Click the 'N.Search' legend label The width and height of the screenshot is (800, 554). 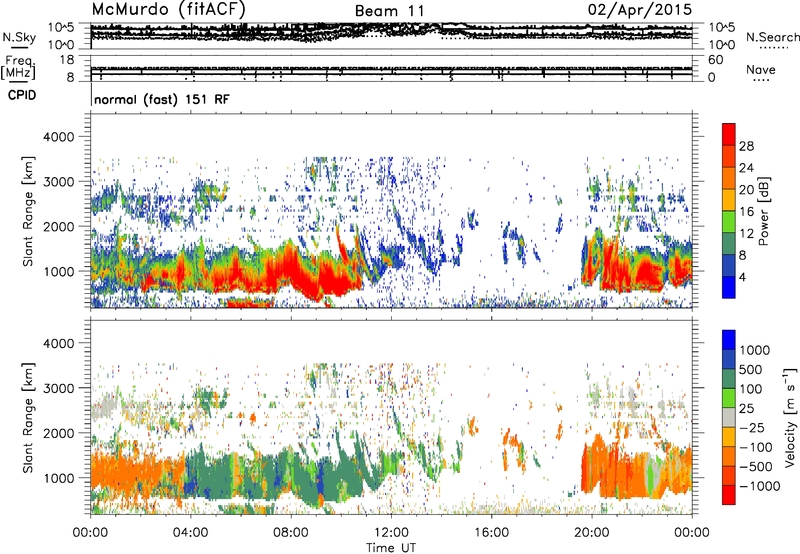[772, 37]
